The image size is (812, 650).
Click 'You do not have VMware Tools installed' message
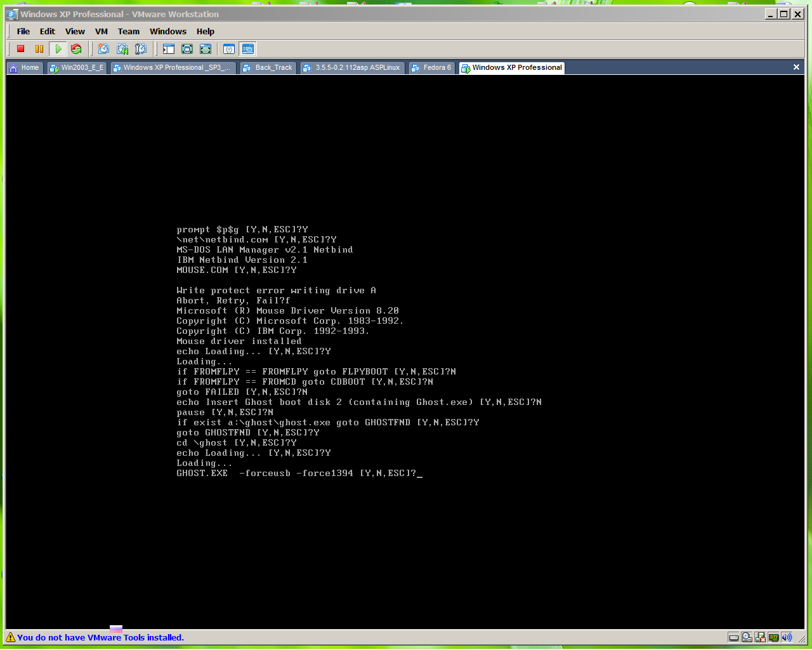(100, 637)
